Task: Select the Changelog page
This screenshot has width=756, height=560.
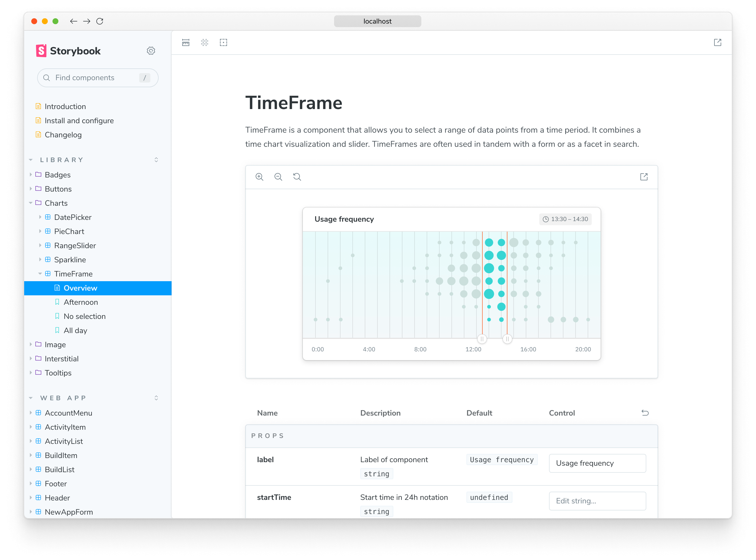Action: pyautogui.click(x=63, y=135)
